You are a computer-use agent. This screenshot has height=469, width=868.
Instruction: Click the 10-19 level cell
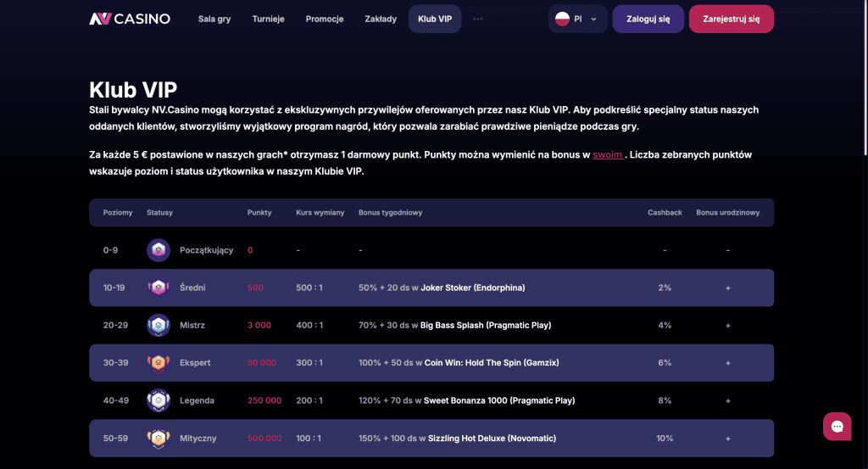pos(114,288)
